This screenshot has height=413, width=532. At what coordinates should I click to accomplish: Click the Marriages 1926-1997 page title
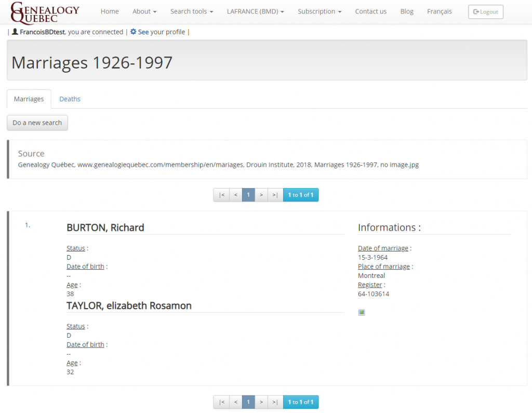tap(92, 62)
